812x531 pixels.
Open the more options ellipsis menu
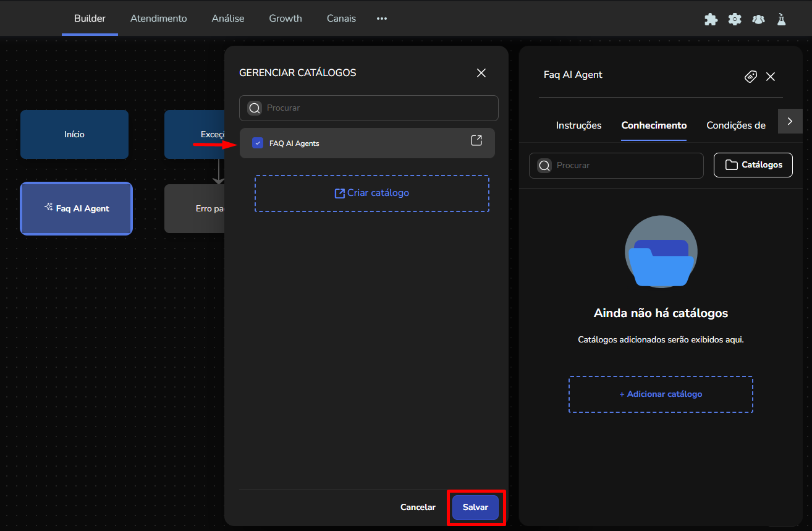382,19
